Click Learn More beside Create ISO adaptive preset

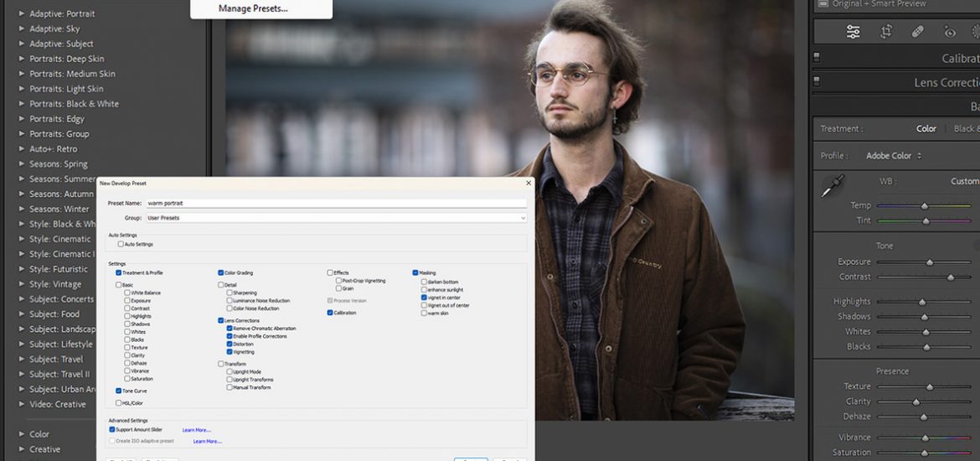click(207, 441)
